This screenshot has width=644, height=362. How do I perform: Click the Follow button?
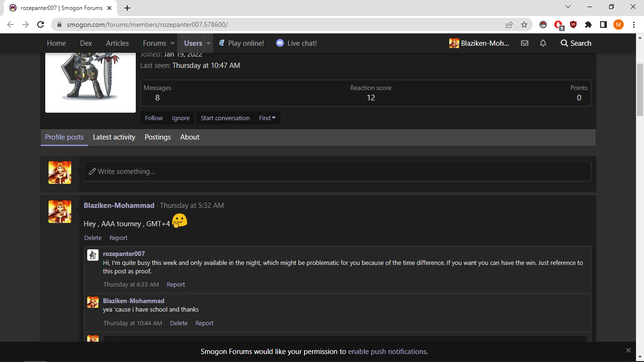(154, 118)
